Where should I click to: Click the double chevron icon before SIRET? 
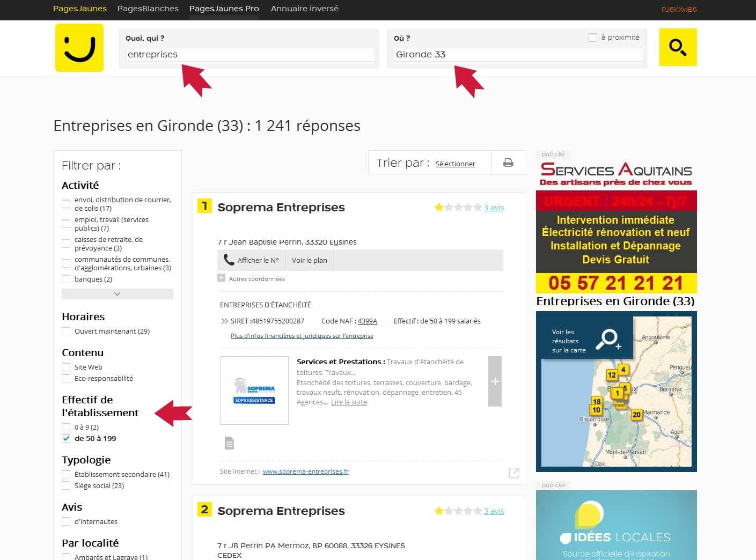(224, 321)
